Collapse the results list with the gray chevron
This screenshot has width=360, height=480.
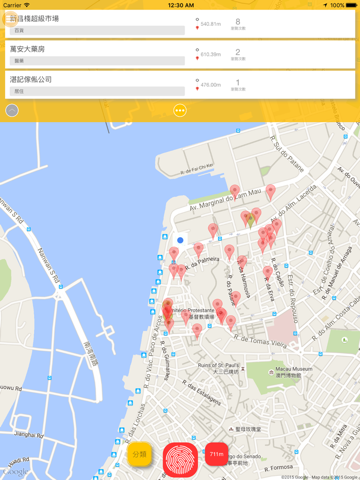(12, 110)
